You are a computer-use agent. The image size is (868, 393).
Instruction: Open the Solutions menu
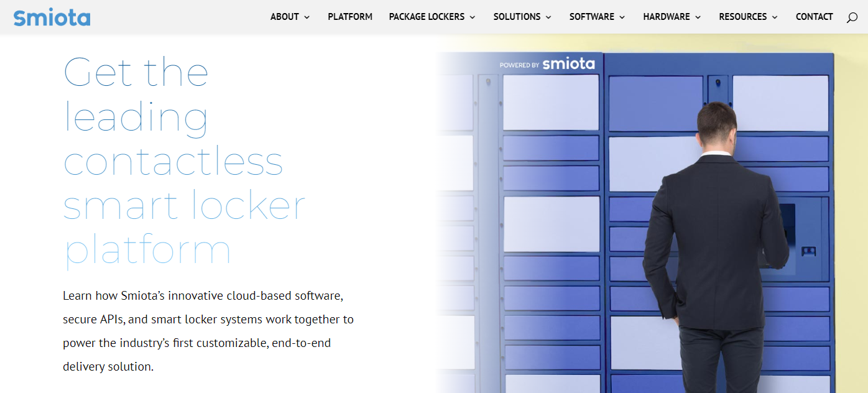point(517,17)
